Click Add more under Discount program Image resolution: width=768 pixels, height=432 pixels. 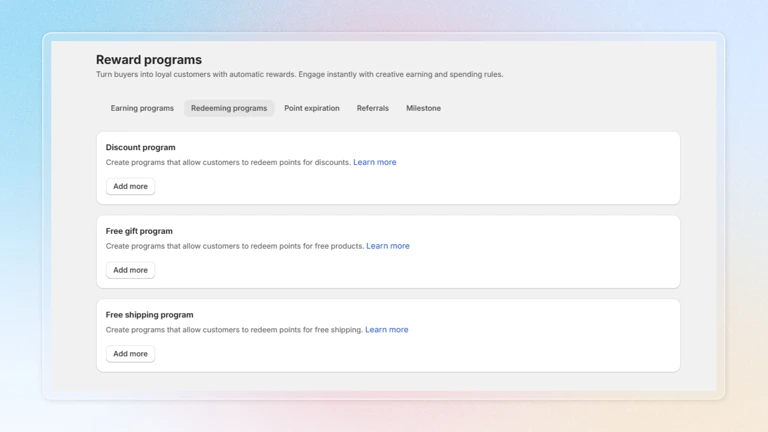tap(130, 186)
